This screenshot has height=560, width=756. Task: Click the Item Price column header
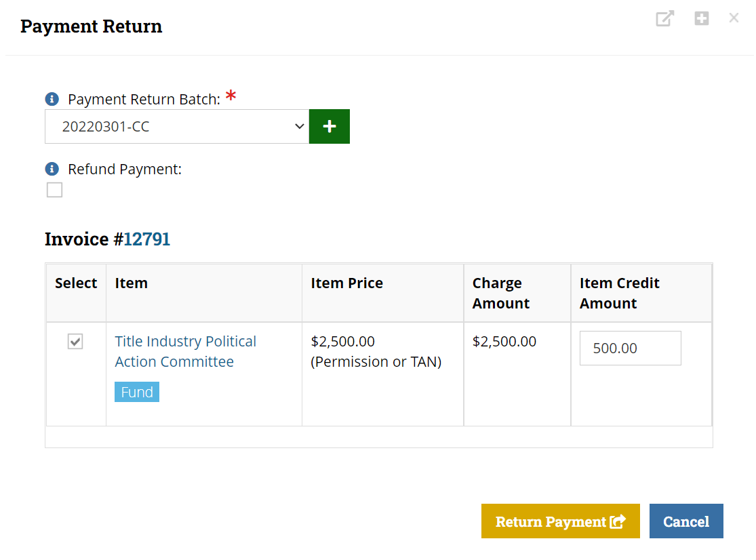346,283
